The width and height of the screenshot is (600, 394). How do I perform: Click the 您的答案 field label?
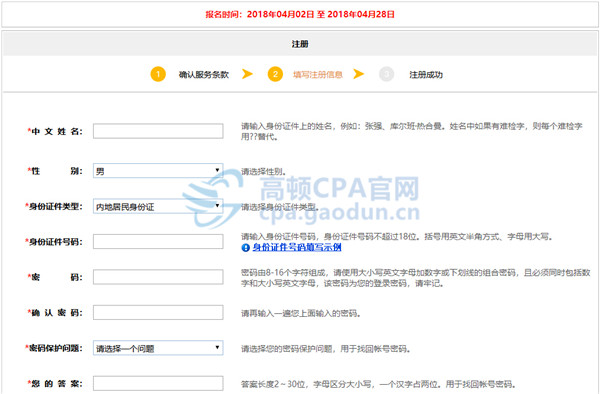click(x=55, y=383)
